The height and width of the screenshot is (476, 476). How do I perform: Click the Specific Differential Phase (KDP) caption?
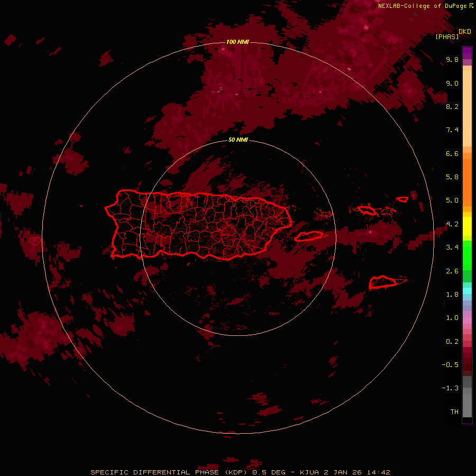(x=169, y=472)
